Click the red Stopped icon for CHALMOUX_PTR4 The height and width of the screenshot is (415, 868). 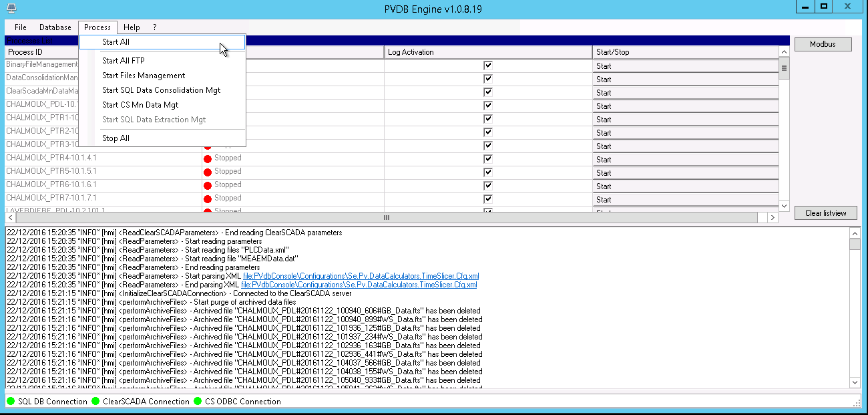[208, 158]
